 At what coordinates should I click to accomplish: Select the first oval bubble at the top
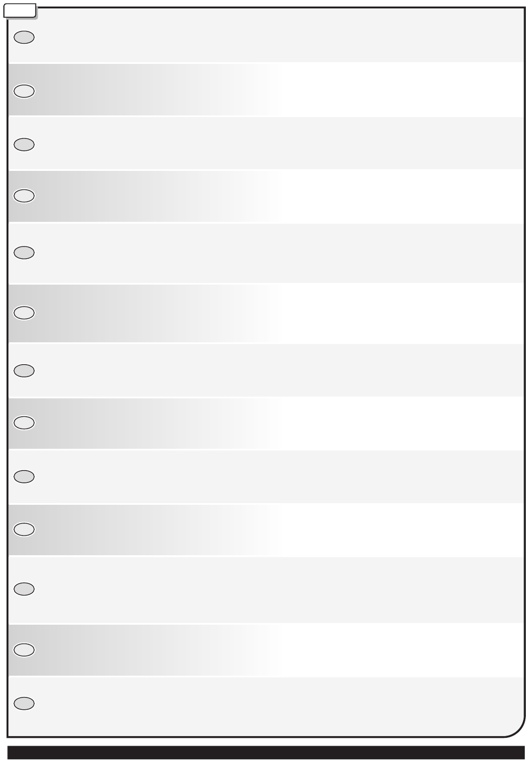tap(24, 38)
